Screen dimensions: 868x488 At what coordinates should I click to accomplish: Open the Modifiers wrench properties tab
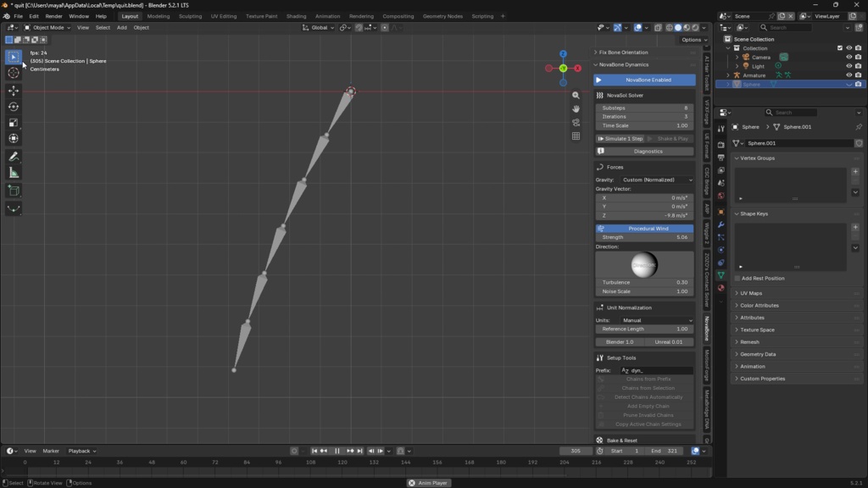click(x=721, y=224)
